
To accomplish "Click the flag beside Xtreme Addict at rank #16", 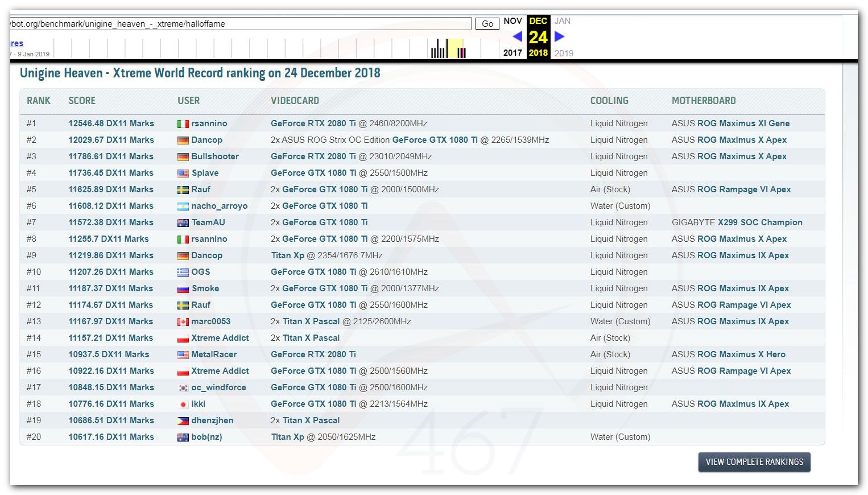I will coord(183,372).
